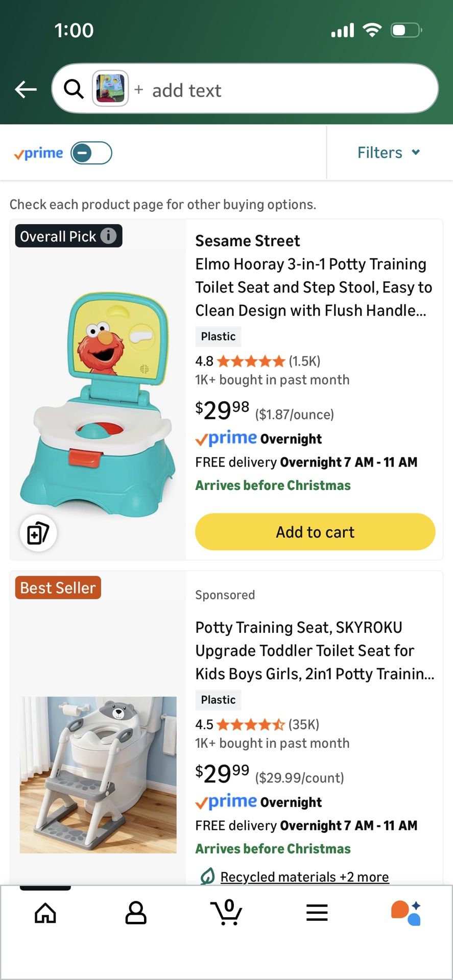
Task: Add the Elmo potty seat to cart
Action: click(x=315, y=532)
